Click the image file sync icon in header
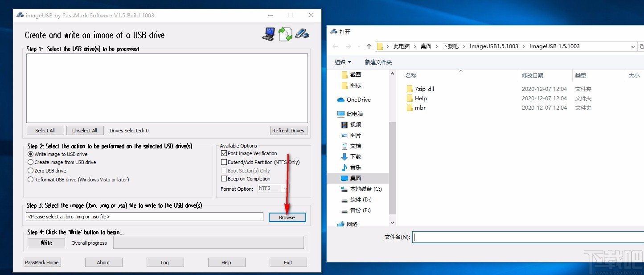Image resolution: width=644 pixels, height=275 pixels. 285,33
